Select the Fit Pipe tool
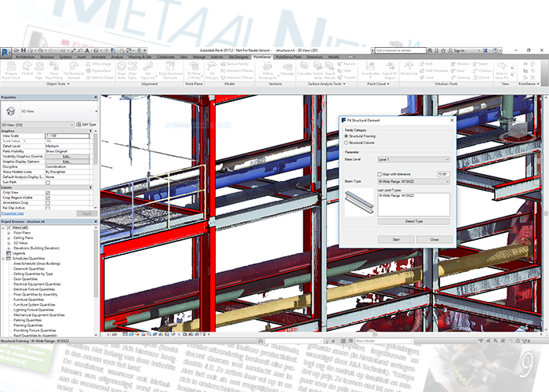 (x=39, y=71)
